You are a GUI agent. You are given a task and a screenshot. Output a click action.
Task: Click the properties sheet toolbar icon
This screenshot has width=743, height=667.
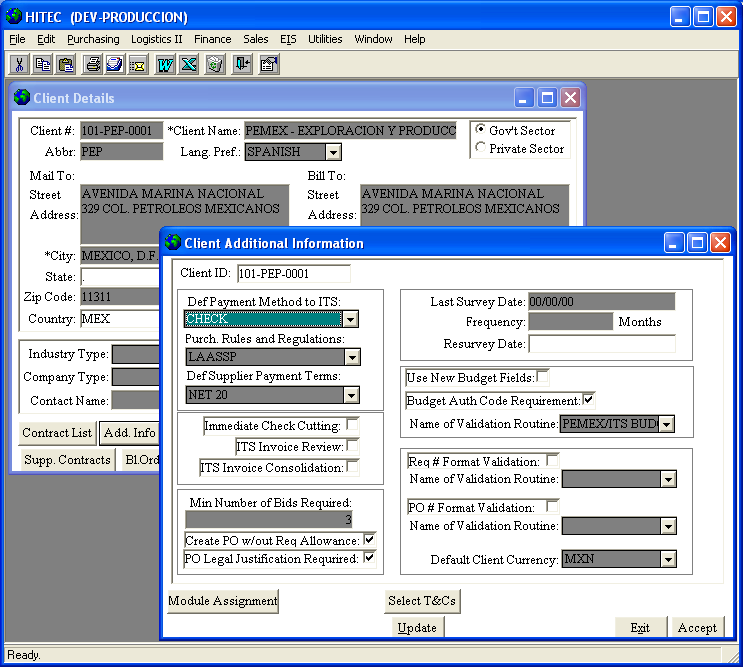269,64
